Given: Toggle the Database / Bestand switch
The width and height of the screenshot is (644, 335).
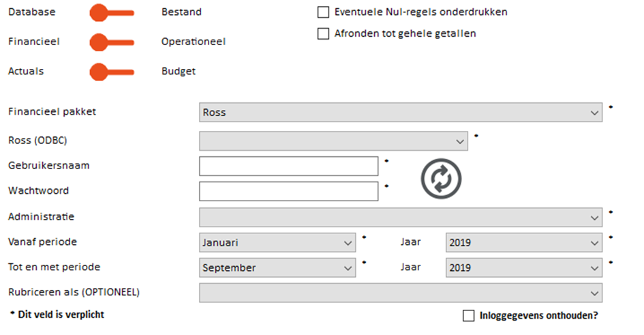Looking at the screenshot, I should click(112, 13).
